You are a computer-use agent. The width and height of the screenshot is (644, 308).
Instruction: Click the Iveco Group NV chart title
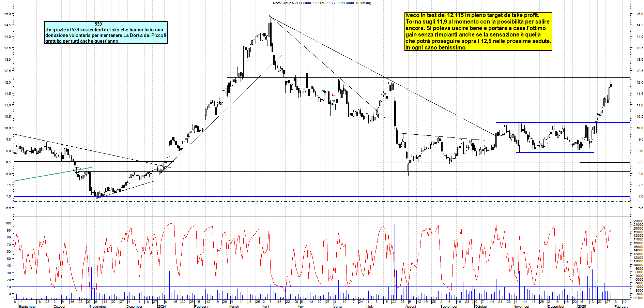[322, 3]
